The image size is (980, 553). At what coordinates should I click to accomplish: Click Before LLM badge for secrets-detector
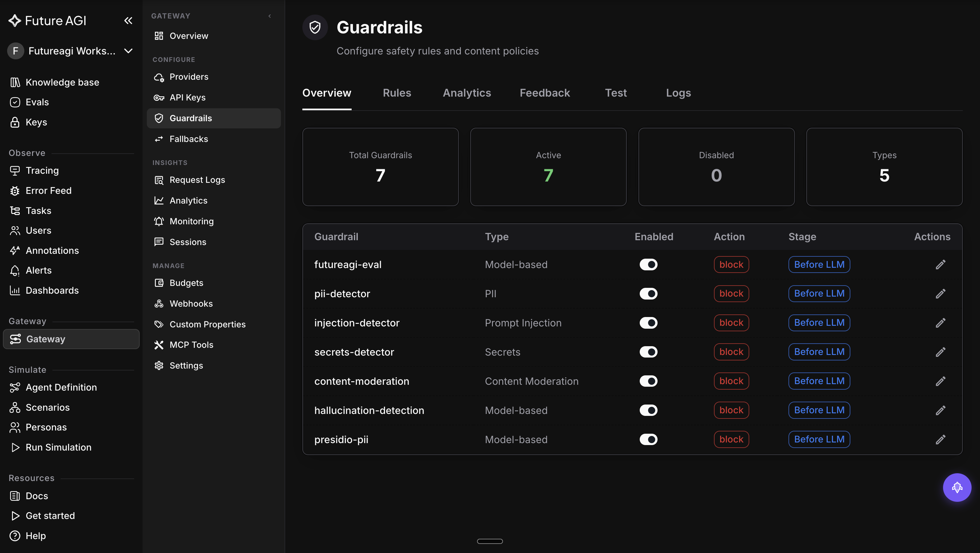point(819,352)
